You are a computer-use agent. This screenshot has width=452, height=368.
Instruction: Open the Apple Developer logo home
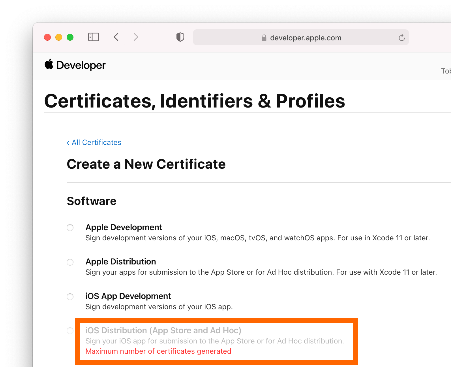(x=75, y=65)
